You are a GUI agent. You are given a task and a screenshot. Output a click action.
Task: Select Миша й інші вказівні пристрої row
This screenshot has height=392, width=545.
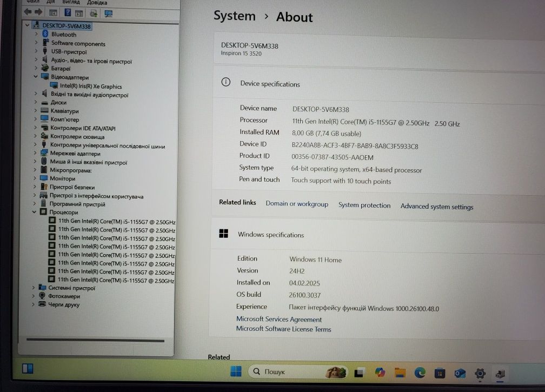pyautogui.click(x=89, y=162)
